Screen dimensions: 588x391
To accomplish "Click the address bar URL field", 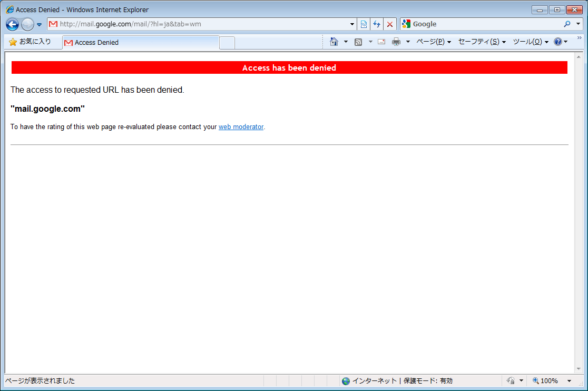I will click(202, 24).
